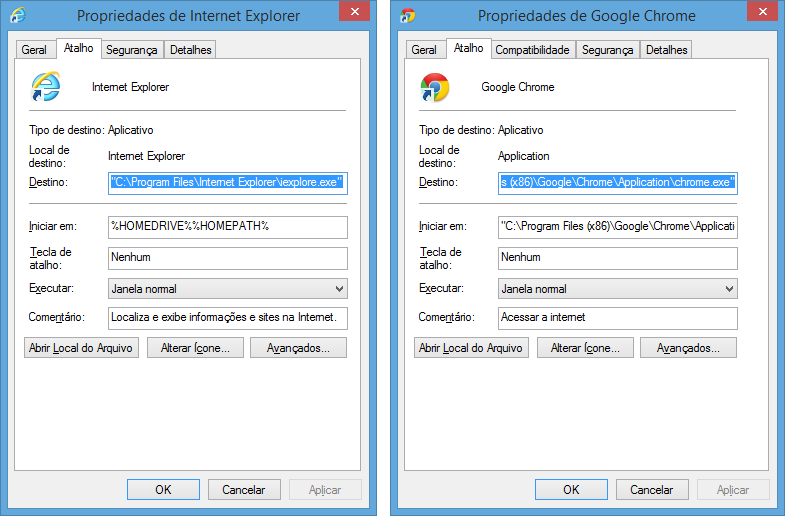Open Detalhes tab in Google Chrome properties
Screen dimensions: 785x518
point(666,50)
